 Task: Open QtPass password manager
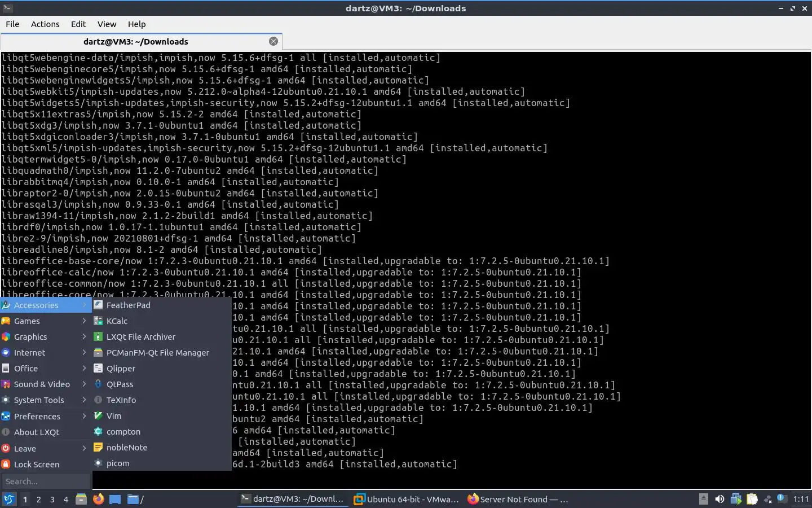161,384
